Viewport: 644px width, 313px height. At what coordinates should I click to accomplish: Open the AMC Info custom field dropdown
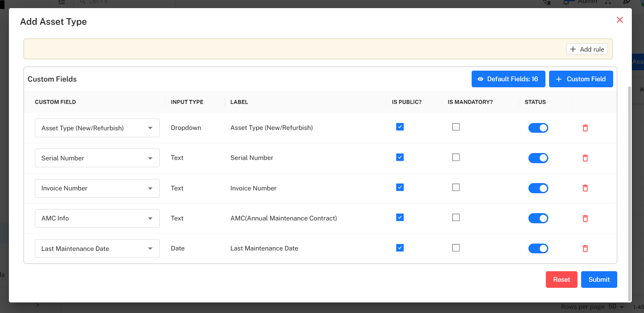[97, 218]
